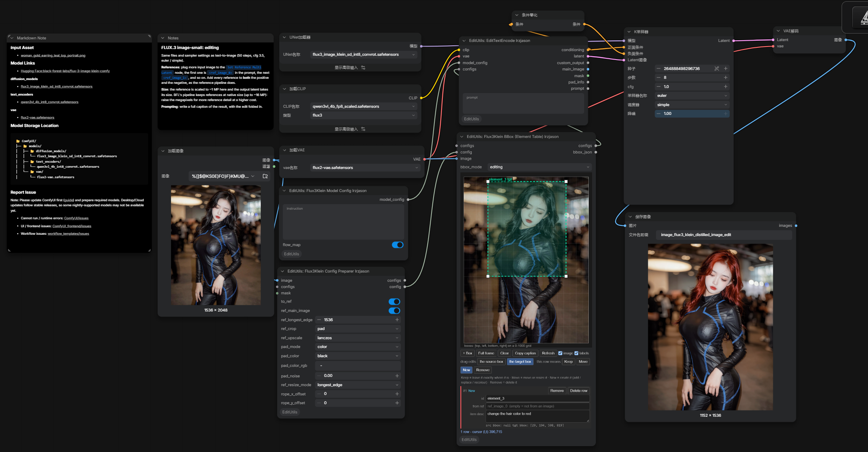Decrease the cfg value with its minus
The image size is (868, 452).
click(658, 87)
